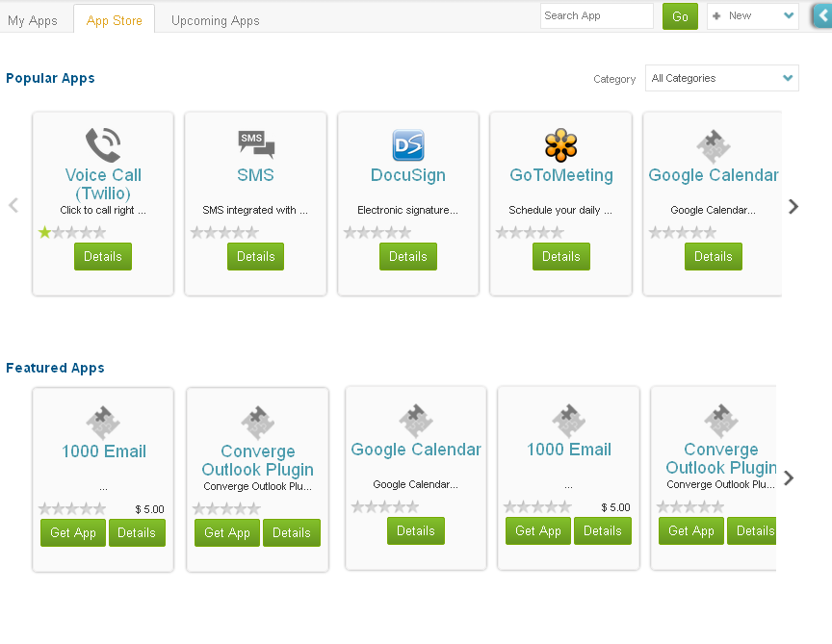Rate GoToMeeting using its stars
Screen dimensions: 832x644
coord(530,232)
